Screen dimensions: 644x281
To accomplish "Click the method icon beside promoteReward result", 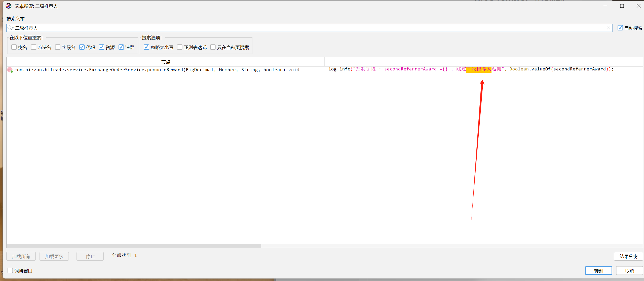I will point(10,70).
